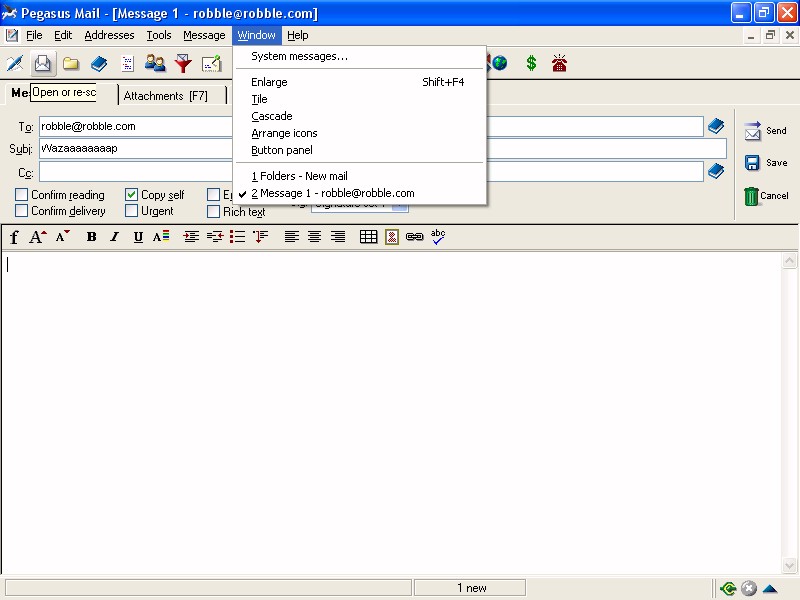Open address book beside the Cc field
Screen dimensions: 800x600
(x=716, y=171)
